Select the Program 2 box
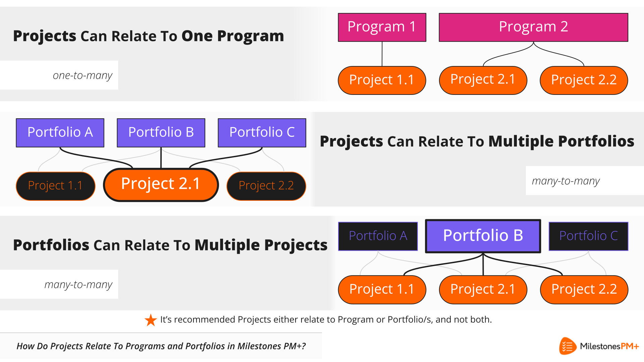Image resolution: width=644 pixels, height=362 pixels. pyautogui.click(x=533, y=27)
